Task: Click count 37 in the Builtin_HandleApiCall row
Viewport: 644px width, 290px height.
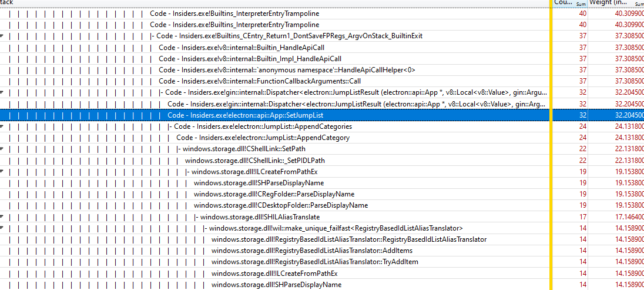Action: pyautogui.click(x=582, y=47)
